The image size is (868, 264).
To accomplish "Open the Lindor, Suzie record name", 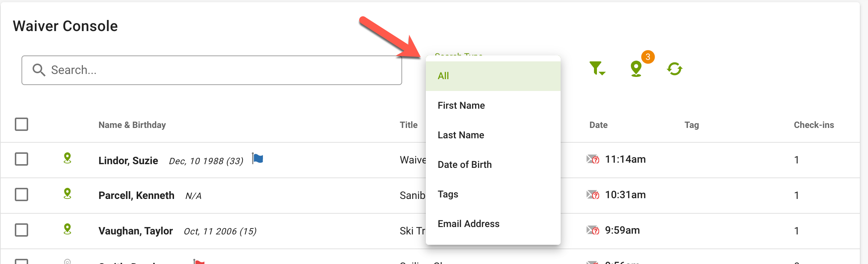I will [128, 160].
